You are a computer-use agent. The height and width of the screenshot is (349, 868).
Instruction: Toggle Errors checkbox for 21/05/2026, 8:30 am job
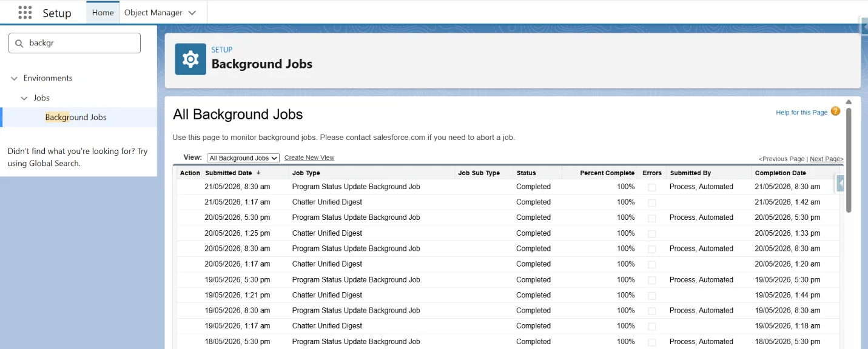(651, 187)
